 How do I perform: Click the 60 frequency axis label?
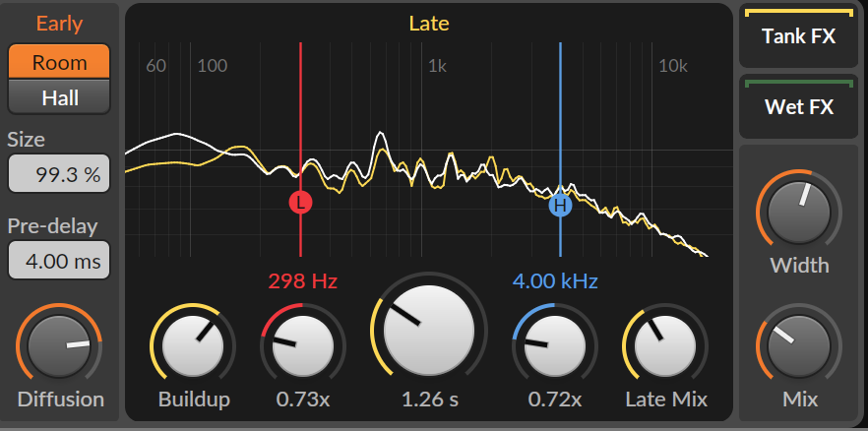coord(156,66)
